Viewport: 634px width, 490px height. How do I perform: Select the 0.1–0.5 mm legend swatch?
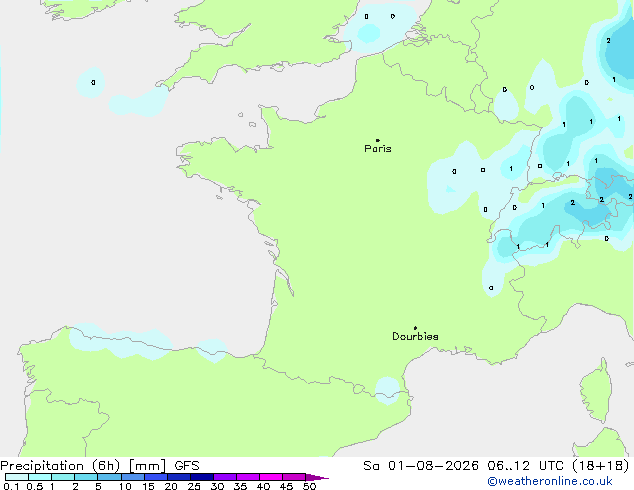click(17, 477)
